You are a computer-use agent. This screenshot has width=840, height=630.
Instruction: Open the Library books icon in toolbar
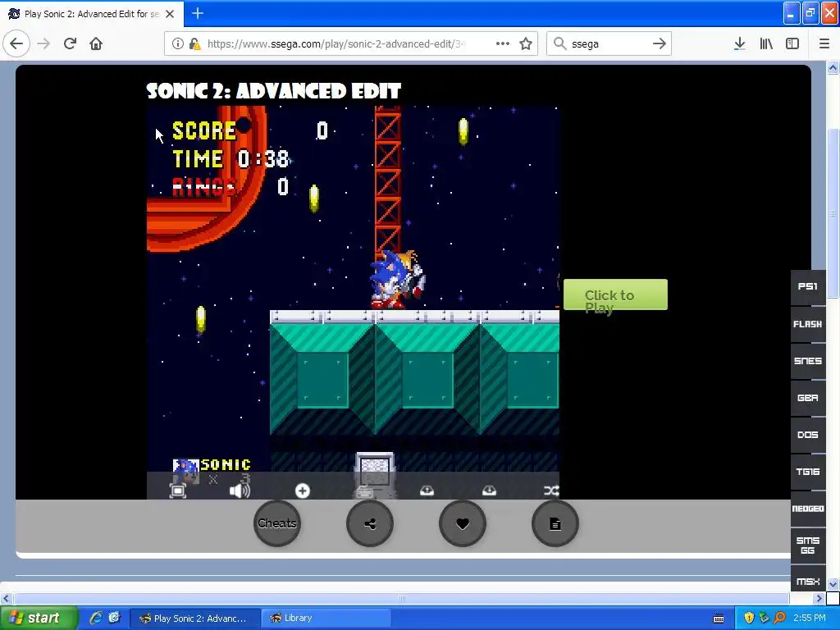tap(766, 43)
